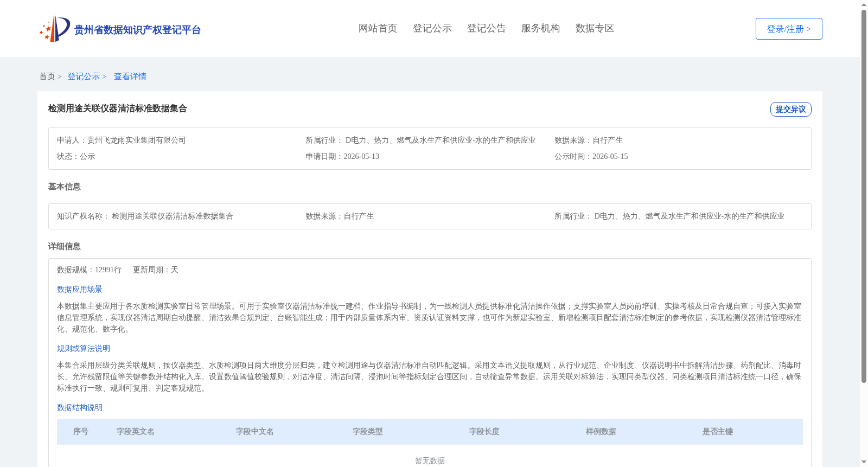Click 查看详情 breadcrumb
The height and width of the screenshot is (467, 868).
(130, 76)
